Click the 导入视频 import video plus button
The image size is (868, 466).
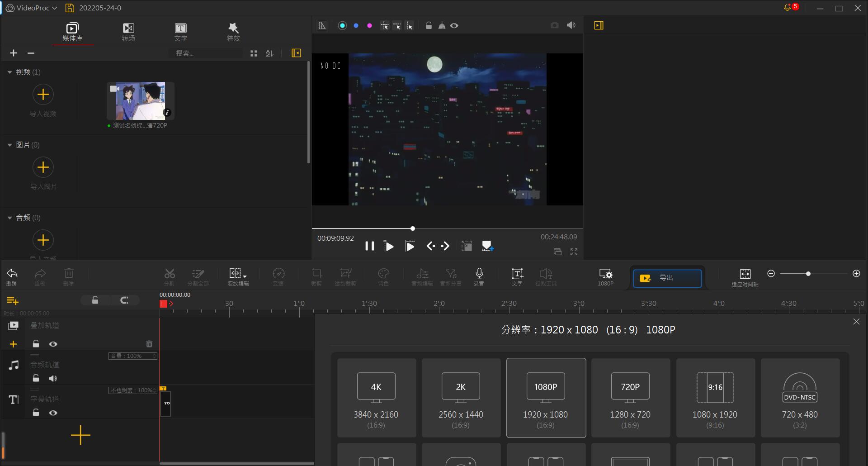tap(43, 94)
